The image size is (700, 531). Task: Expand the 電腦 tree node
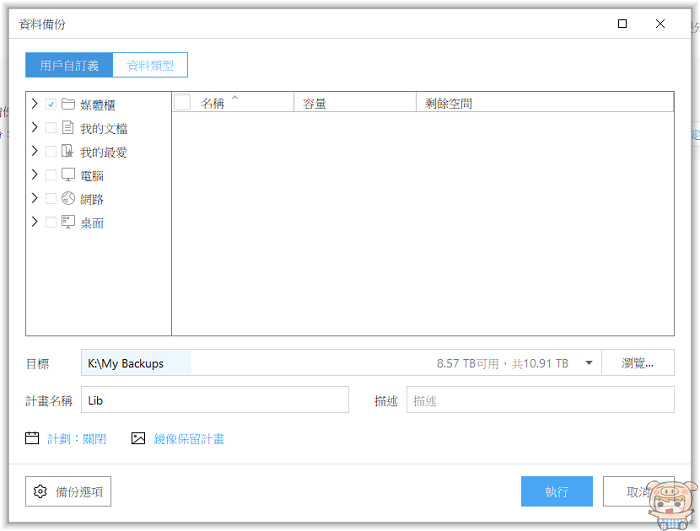coord(35,175)
